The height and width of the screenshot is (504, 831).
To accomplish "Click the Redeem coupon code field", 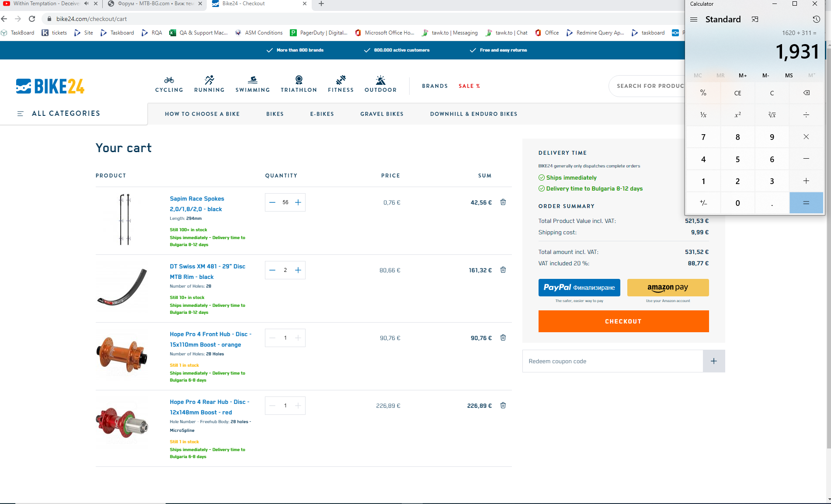I will (612, 361).
